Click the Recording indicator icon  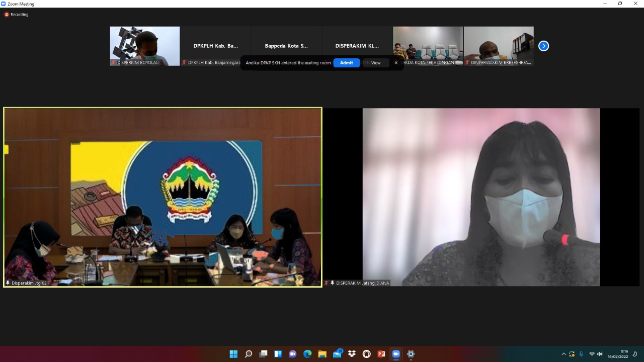click(7, 15)
